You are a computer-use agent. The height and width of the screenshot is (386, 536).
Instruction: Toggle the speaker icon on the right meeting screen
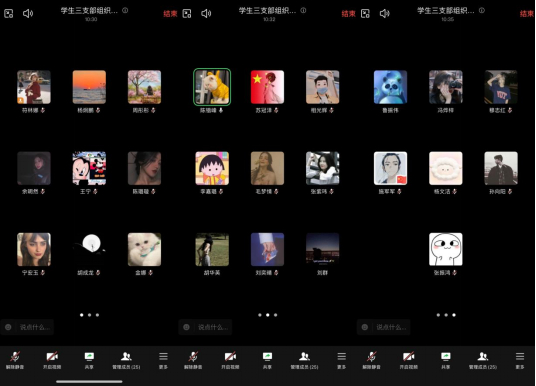coord(385,14)
